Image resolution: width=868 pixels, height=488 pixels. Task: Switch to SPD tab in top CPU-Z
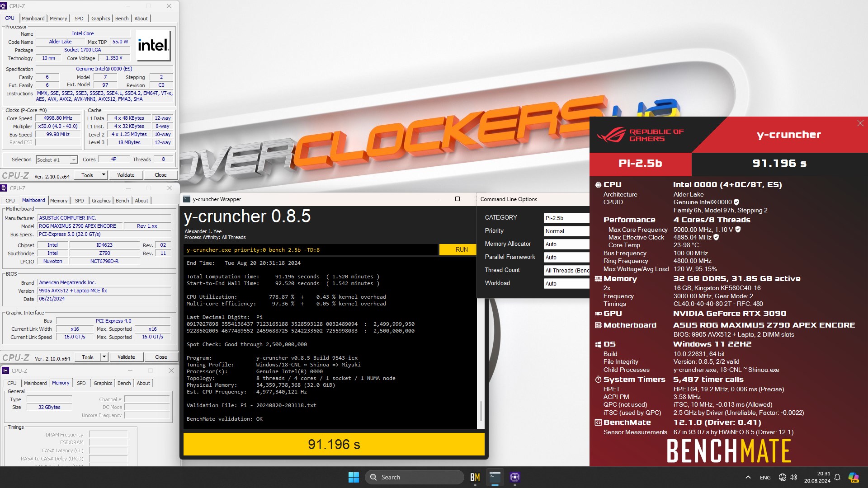pyautogui.click(x=79, y=19)
